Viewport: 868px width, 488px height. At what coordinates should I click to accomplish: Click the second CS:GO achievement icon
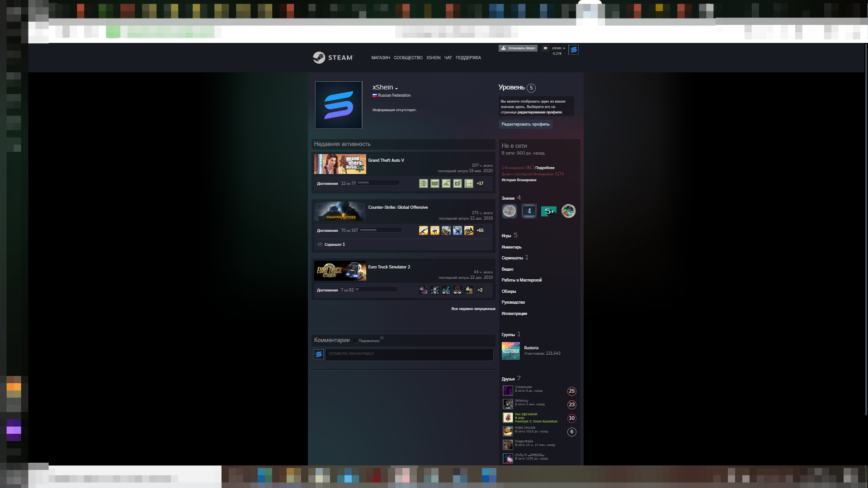pos(434,230)
